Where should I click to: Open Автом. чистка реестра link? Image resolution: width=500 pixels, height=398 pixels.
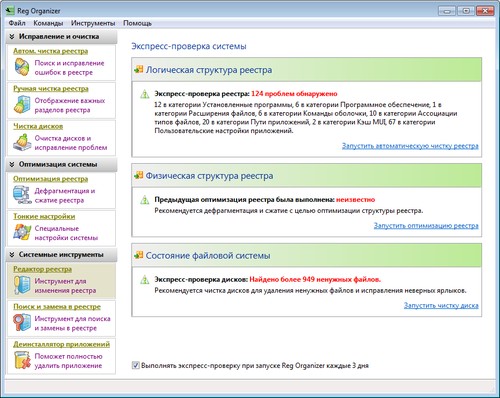(x=51, y=51)
